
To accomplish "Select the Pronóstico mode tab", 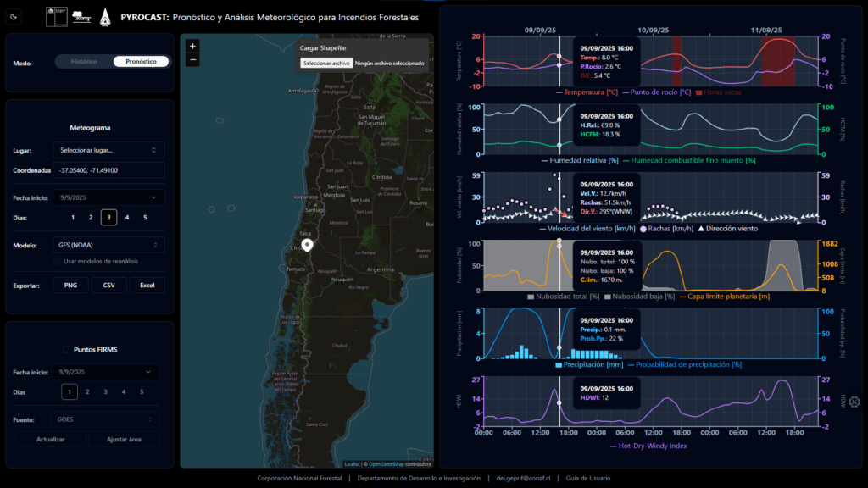I will click(x=141, y=62).
